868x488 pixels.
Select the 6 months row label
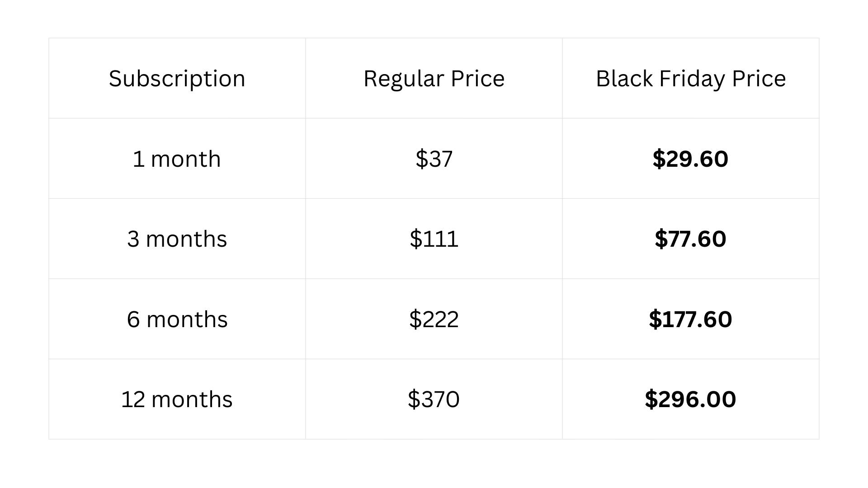177,319
